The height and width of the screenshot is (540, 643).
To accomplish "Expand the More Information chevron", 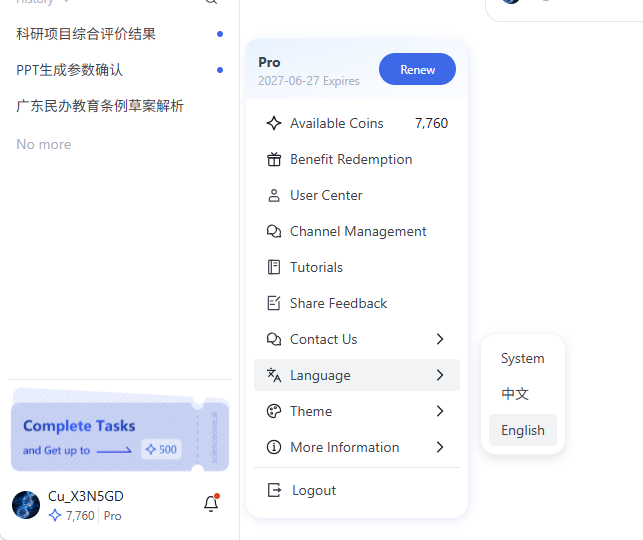I will (440, 447).
